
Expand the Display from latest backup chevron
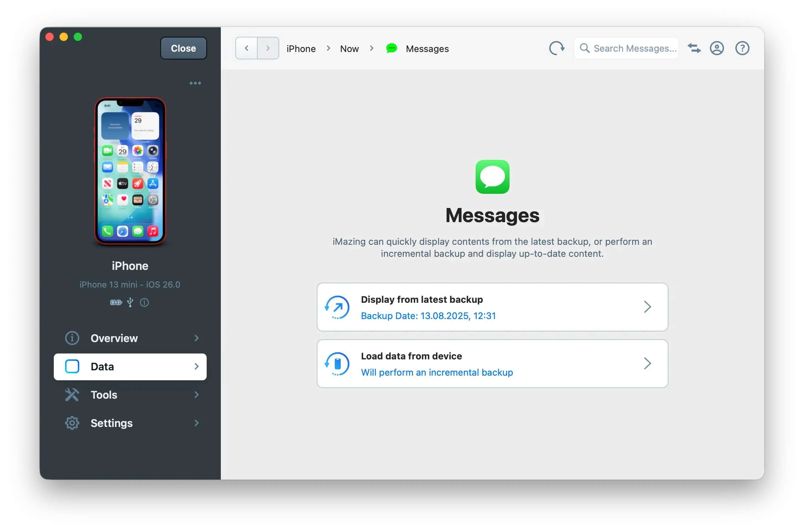[647, 307]
